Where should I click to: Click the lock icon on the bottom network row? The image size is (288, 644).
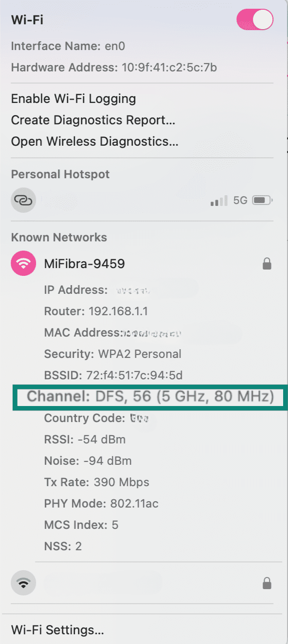pyautogui.click(x=267, y=583)
